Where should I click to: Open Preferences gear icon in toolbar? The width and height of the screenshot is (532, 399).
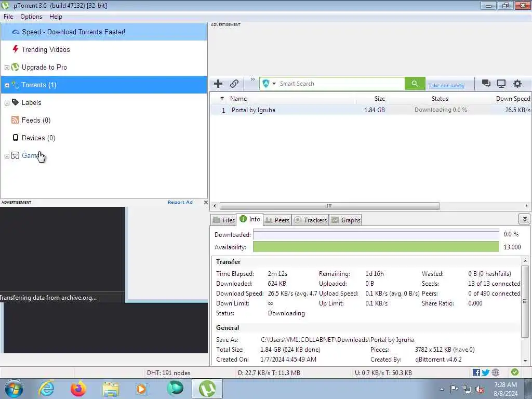(517, 84)
